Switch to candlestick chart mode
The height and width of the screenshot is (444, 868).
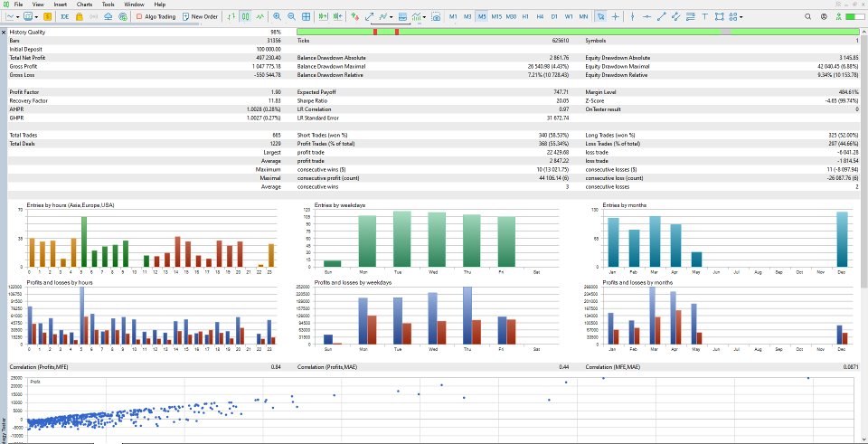[246, 16]
